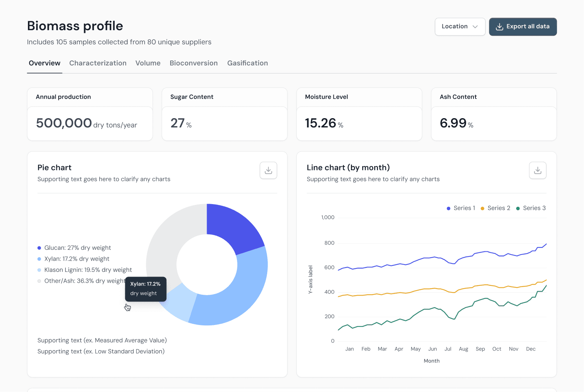Image resolution: width=584 pixels, height=392 pixels.
Task: Download the line chart by month
Action: (537, 170)
